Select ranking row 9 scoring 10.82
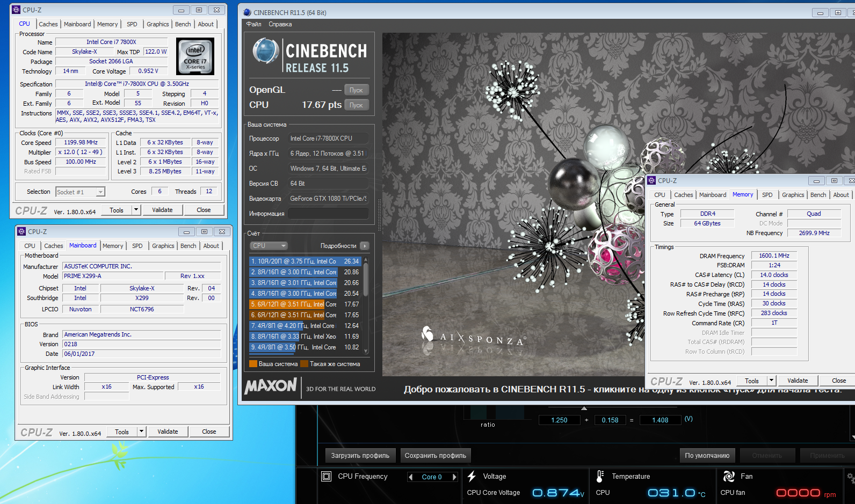Image resolution: width=855 pixels, height=504 pixels. [x=305, y=347]
